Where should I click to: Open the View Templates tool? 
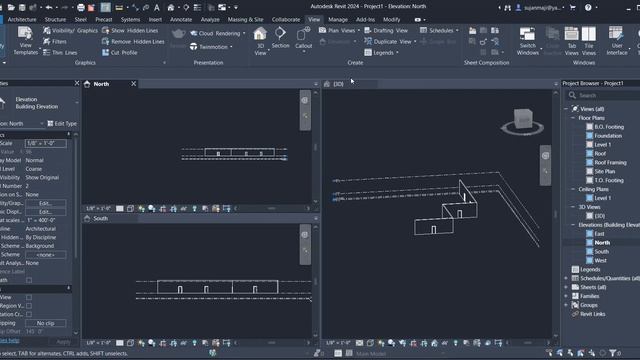[x=25, y=40]
